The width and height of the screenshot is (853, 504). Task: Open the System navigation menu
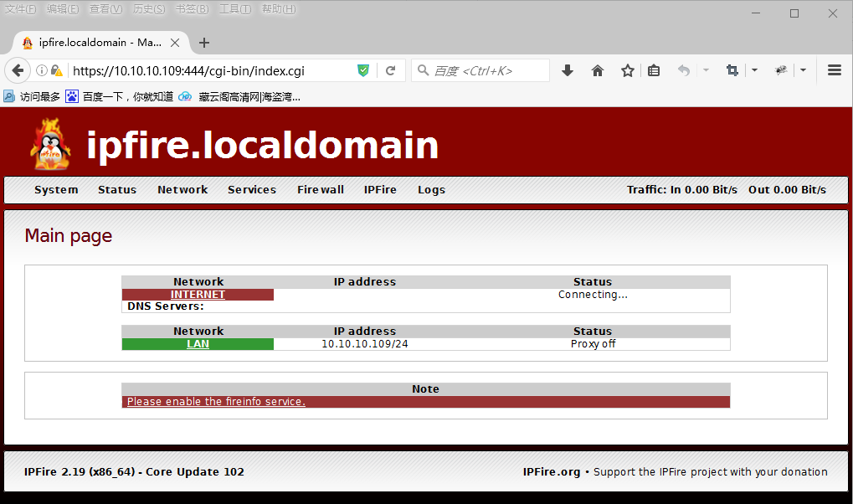point(56,189)
